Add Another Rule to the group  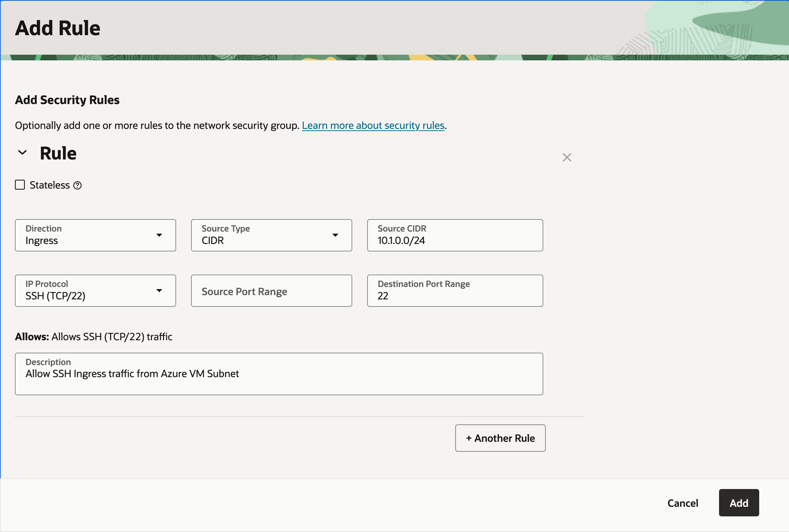pos(500,438)
